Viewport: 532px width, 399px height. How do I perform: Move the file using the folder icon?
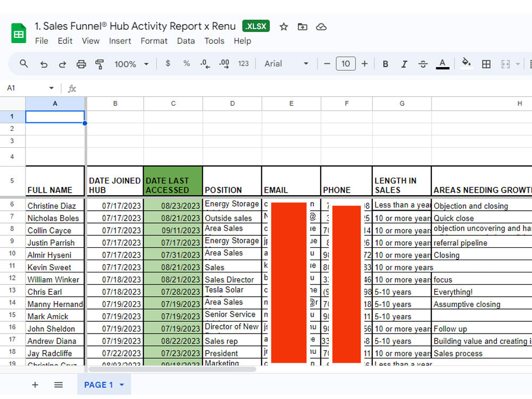pos(302,27)
